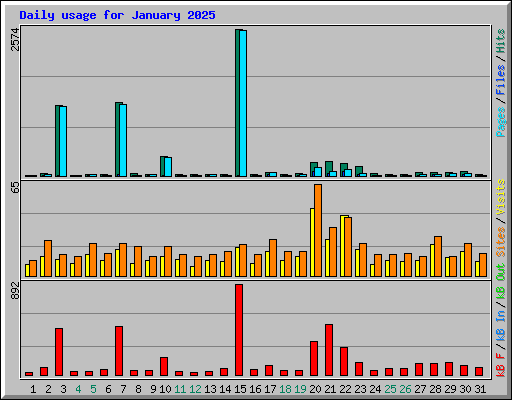Click the tallest hits bar on day 15

[x=237, y=103]
